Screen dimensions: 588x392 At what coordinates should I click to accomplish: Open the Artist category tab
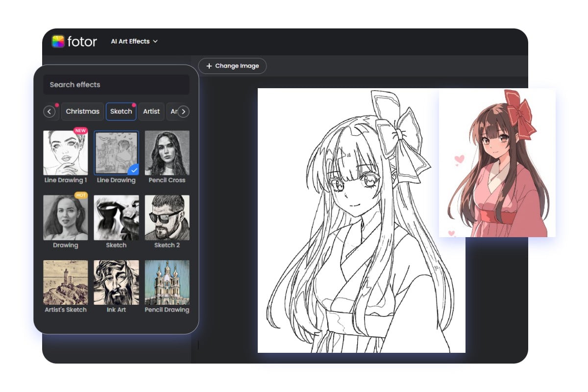pos(151,112)
